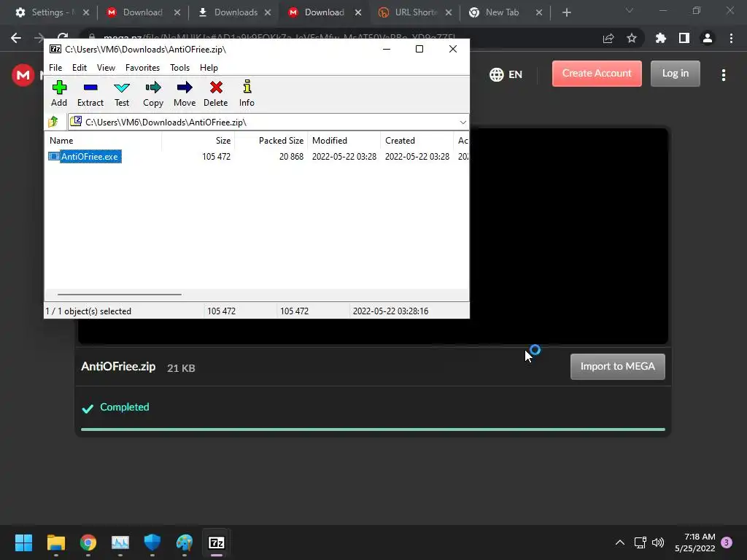747x560 pixels.
Task: Open a new Chrome tab
Action: pos(566,12)
